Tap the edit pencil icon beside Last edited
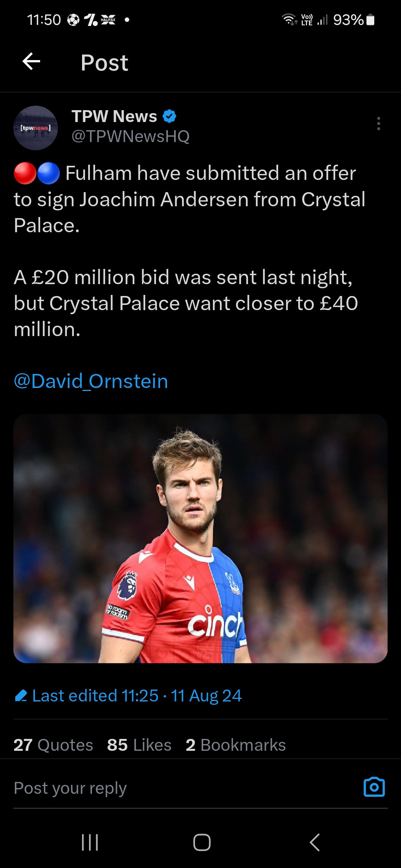401x868 pixels. point(21,696)
